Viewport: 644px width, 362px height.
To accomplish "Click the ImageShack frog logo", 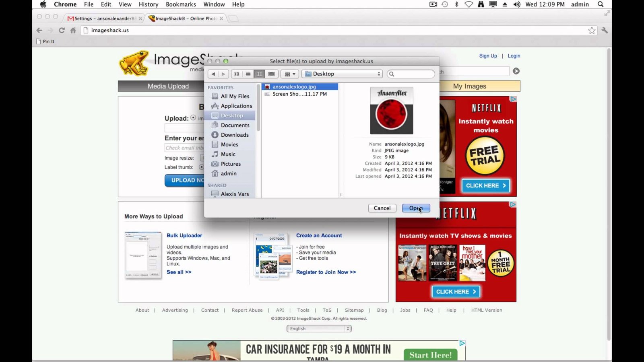I will pos(134,63).
